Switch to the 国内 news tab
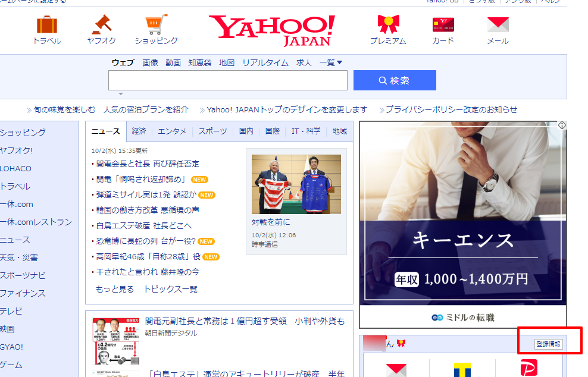The image size is (588, 377). click(x=246, y=131)
